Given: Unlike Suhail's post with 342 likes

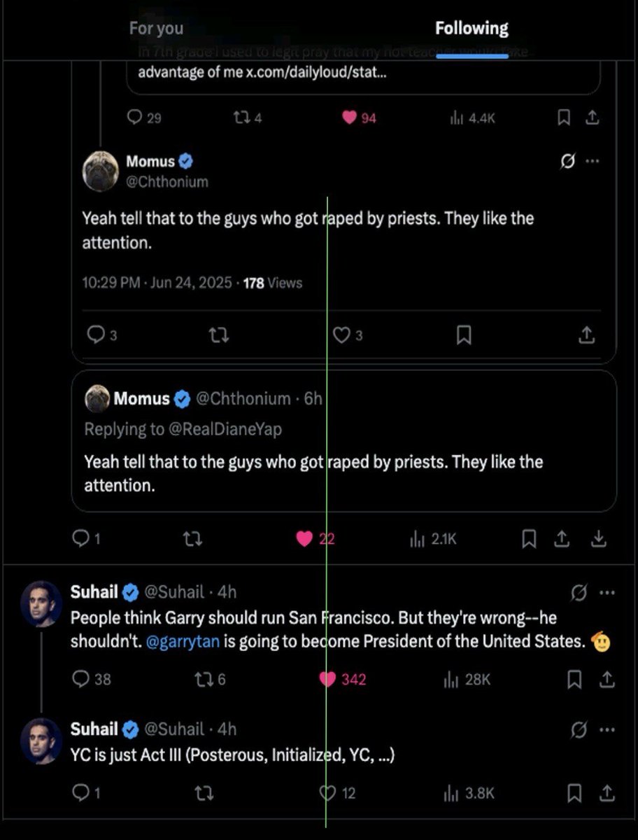Looking at the screenshot, I should (x=327, y=679).
